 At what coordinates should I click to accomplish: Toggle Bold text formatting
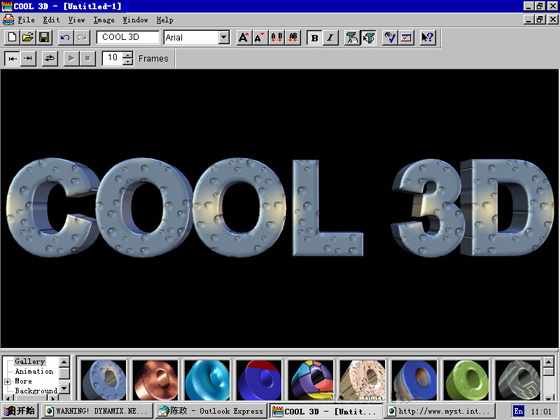click(314, 38)
